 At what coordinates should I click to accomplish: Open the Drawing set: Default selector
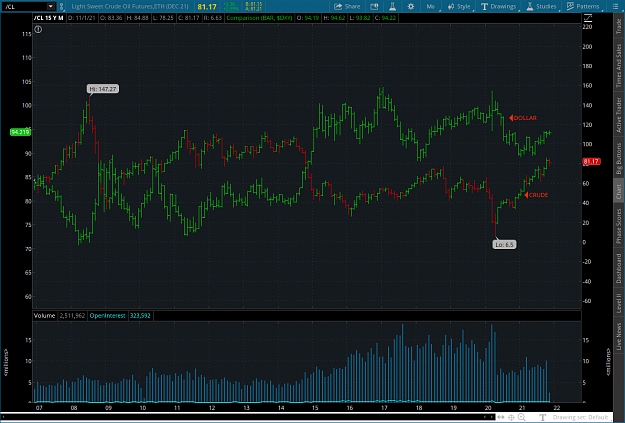(580, 417)
